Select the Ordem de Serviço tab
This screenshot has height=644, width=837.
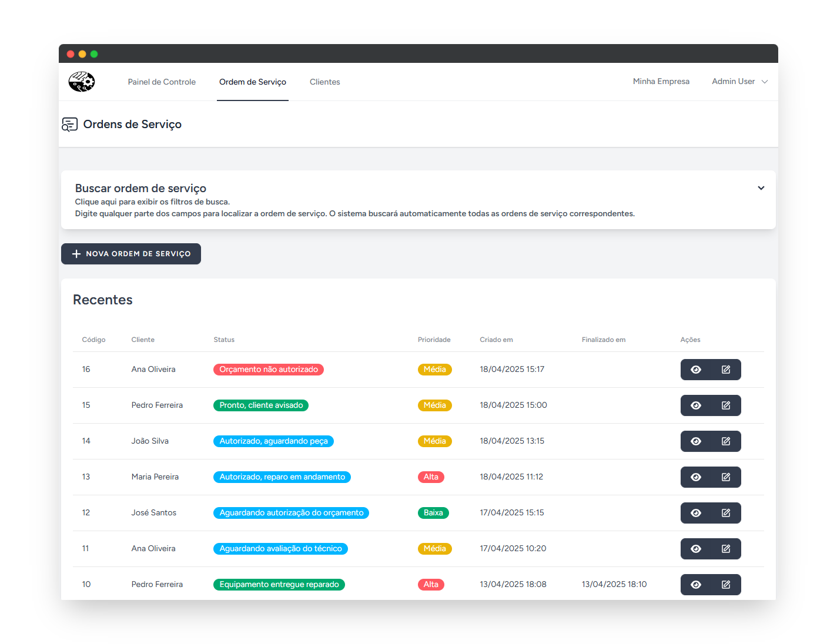(x=253, y=82)
